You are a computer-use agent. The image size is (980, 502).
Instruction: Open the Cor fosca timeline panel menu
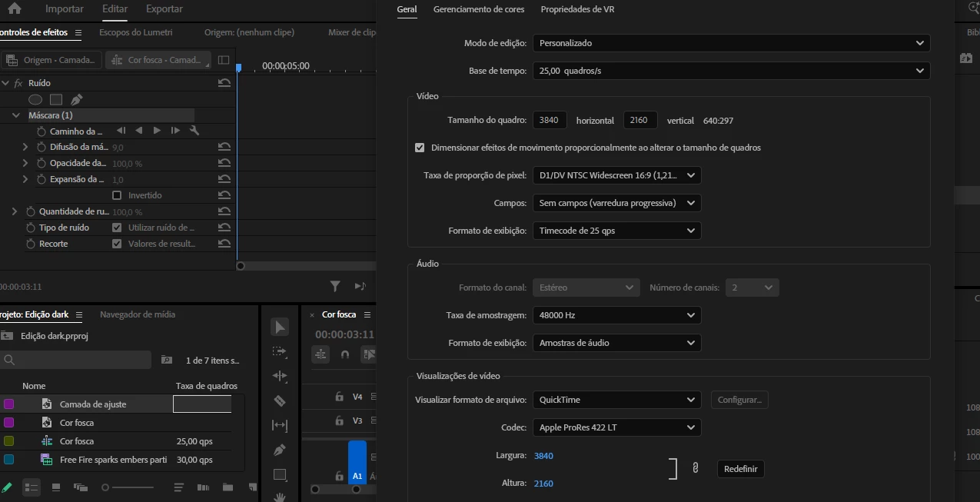(x=367, y=314)
